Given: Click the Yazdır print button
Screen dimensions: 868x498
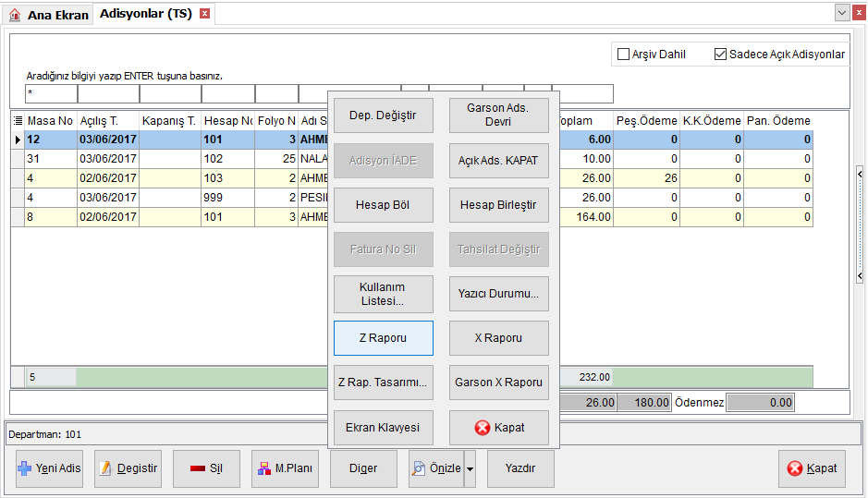Looking at the screenshot, I should pos(521,468).
